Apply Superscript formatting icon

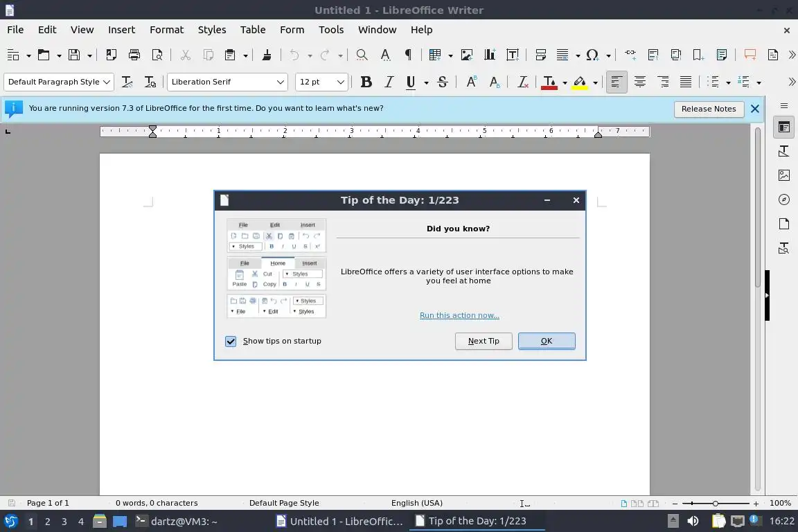[x=471, y=82]
